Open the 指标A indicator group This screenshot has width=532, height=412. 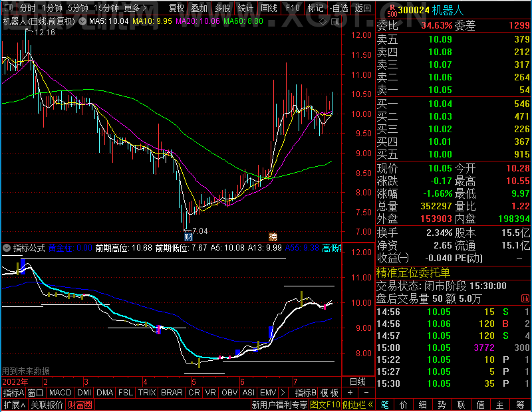[13, 393]
